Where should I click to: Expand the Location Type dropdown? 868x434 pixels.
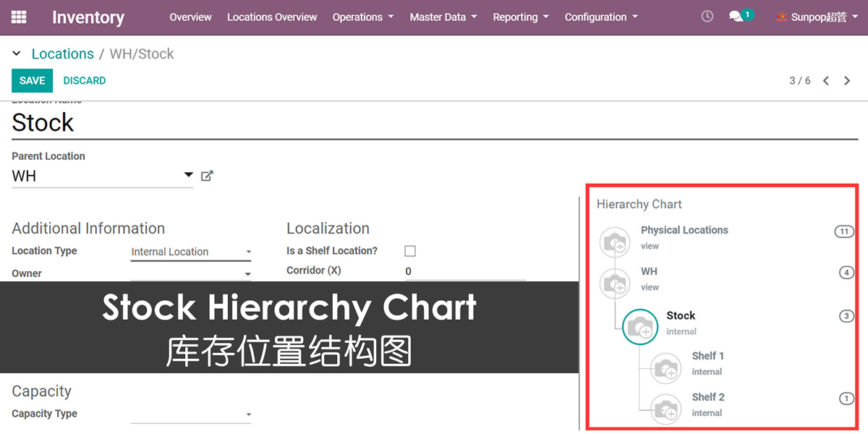coord(191,252)
